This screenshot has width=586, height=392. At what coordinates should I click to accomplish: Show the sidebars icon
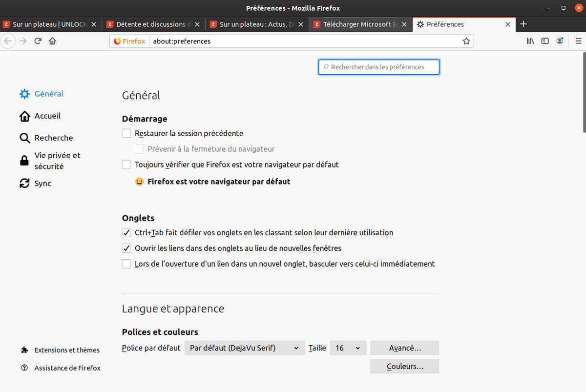[x=545, y=41]
